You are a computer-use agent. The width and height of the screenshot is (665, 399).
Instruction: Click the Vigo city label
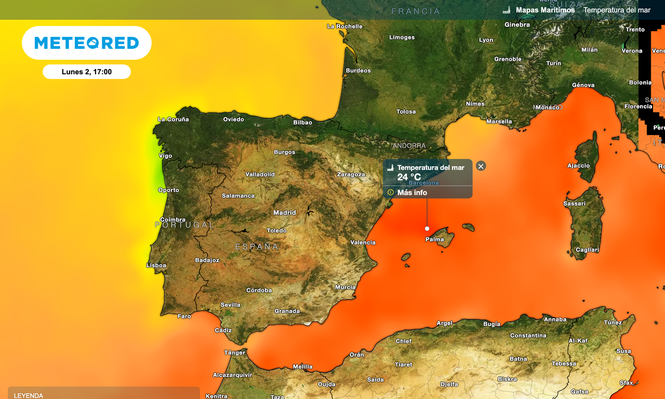click(165, 156)
